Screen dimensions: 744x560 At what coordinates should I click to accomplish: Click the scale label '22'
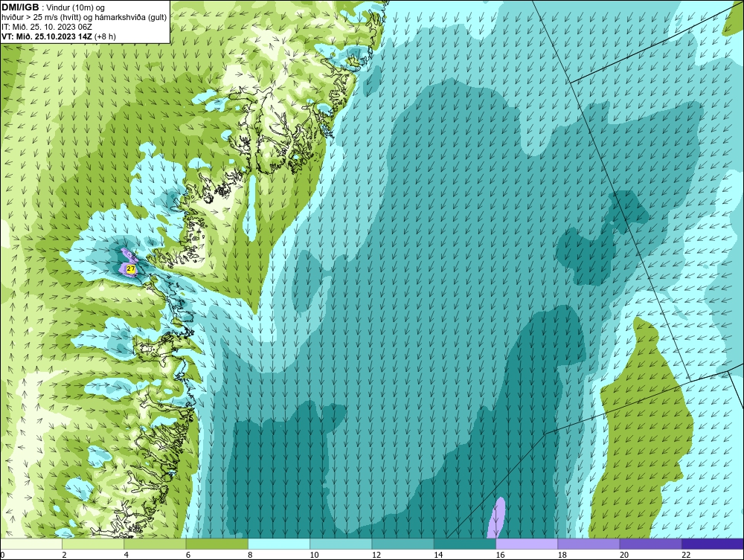click(686, 556)
